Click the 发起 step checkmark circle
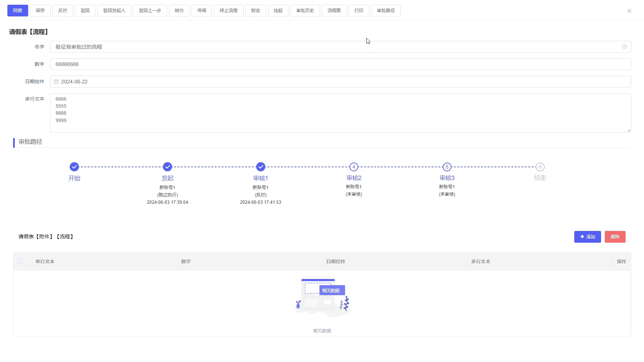Image resolution: width=644 pixels, height=362 pixels. 167,167
